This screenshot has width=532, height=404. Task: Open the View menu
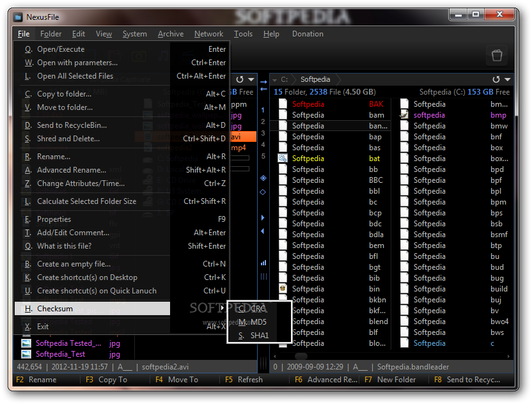point(104,34)
